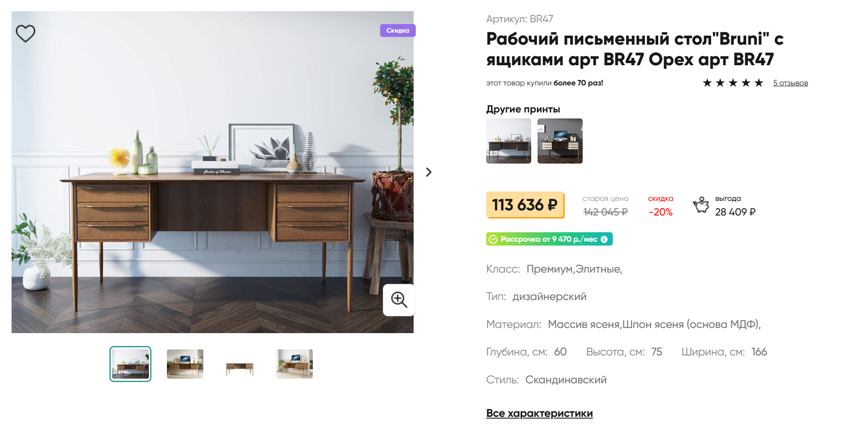Select the first gallery thumbnail
868x431 pixels.
(x=130, y=364)
